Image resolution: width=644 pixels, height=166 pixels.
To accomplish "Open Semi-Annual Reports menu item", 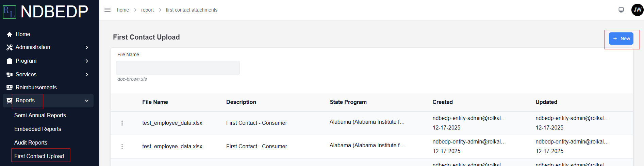I will tap(40, 115).
